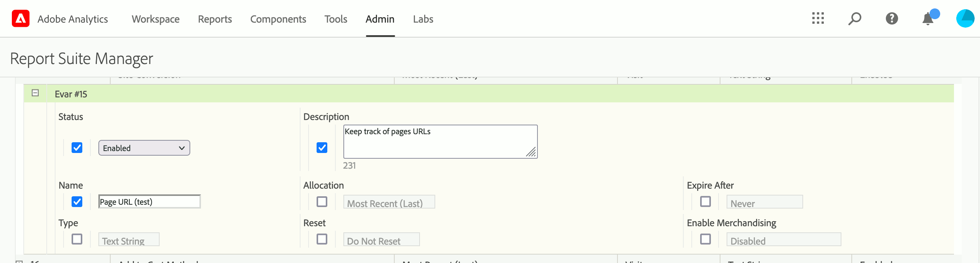The image size is (980, 263).
Task: Open the Help question mark icon
Action: 891,18
